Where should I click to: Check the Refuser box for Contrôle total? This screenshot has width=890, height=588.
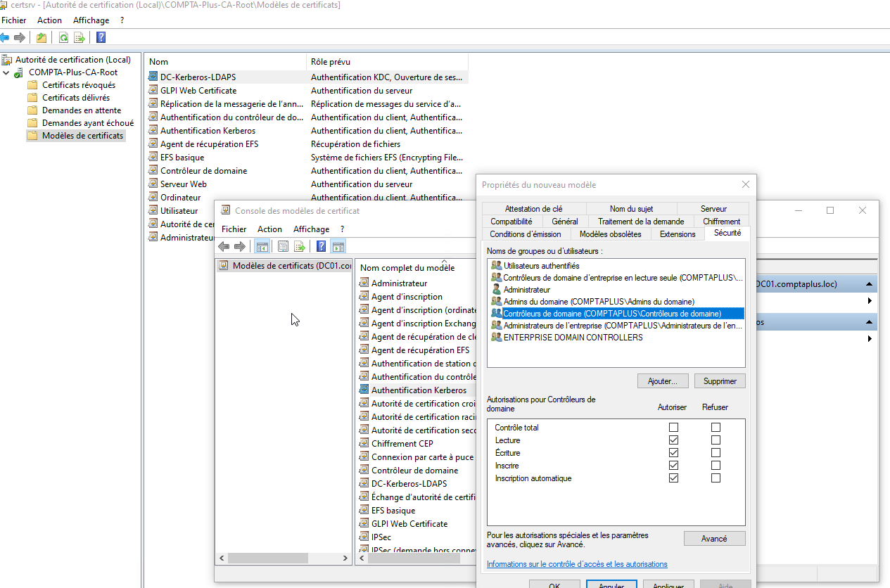716,428
